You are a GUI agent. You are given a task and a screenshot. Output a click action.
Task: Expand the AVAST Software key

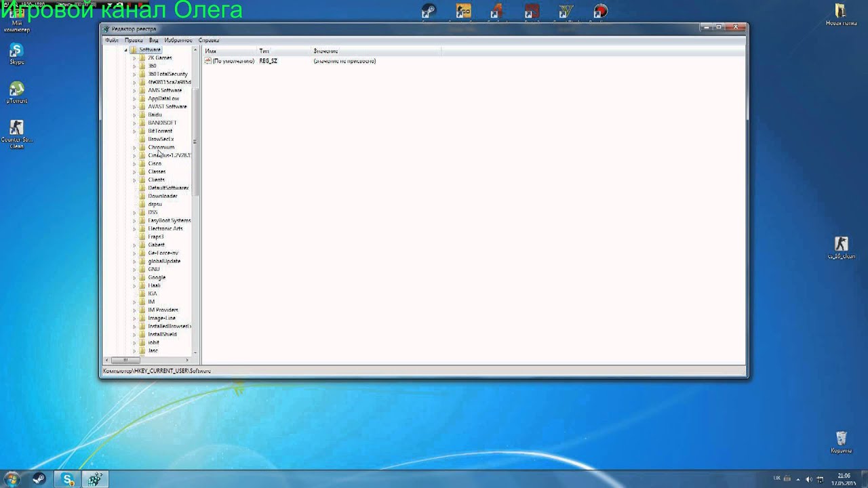tap(134, 106)
